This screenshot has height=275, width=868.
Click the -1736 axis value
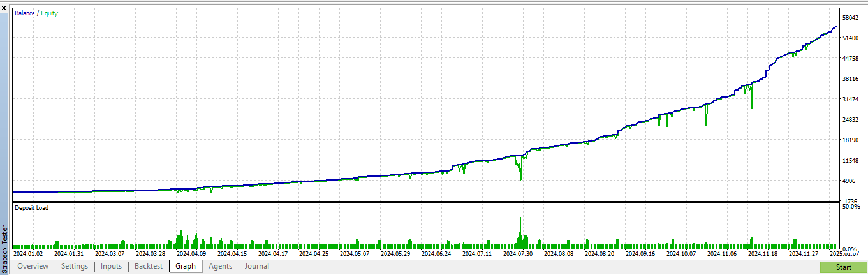point(850,201)
